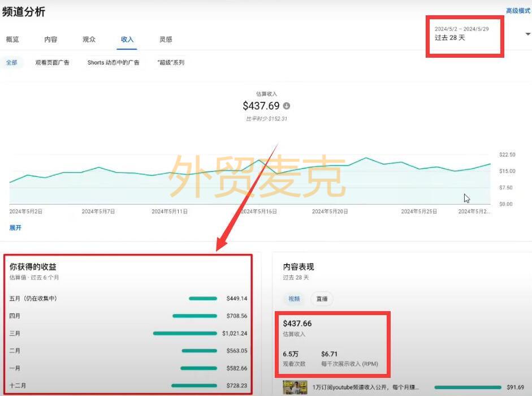
Task: Open 高级模式 link
Action: (x=517, y=11)
